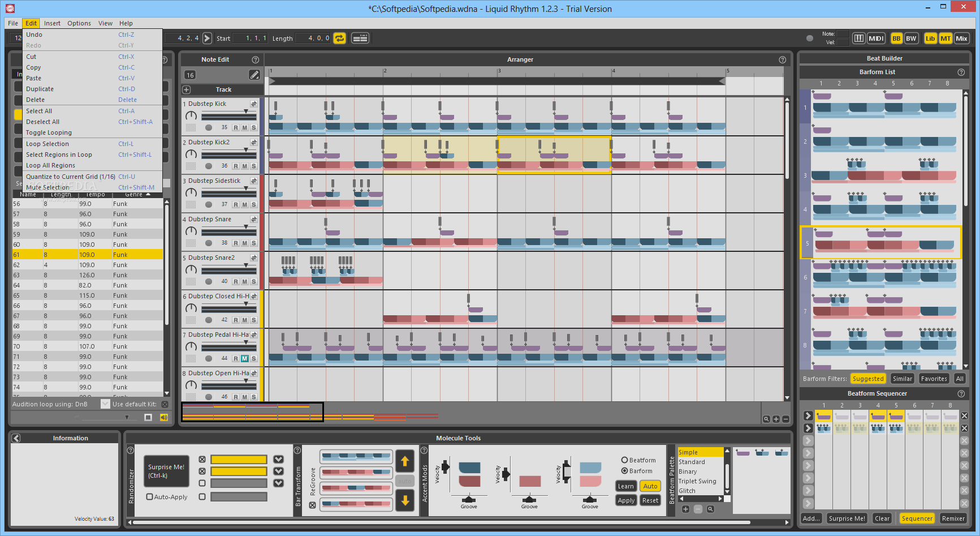The width and height of the screenshot is (980, 536).
Task: Toggle the library speaker audition icon
Action: click(x=164, y=417)
